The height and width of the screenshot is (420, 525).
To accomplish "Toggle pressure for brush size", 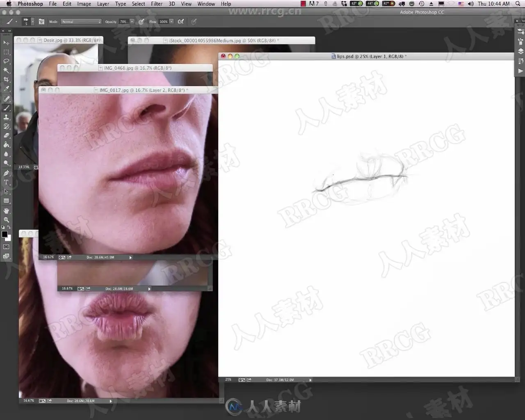I will [194, 21].
